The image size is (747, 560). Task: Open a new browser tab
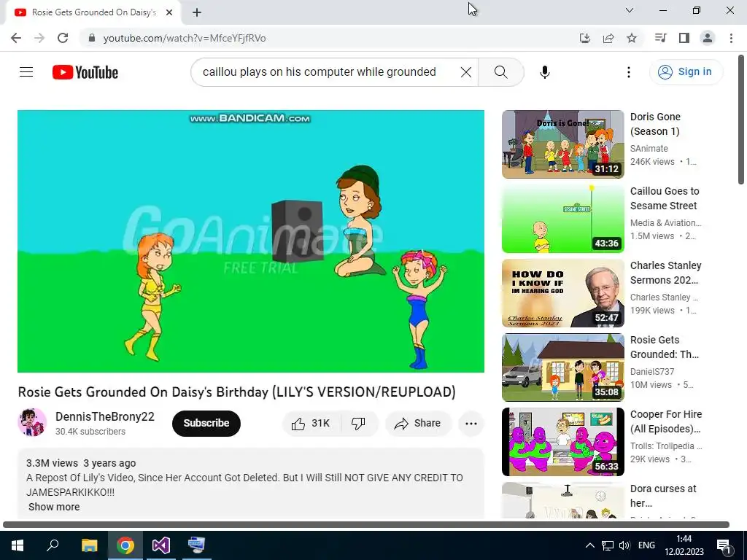197,12
